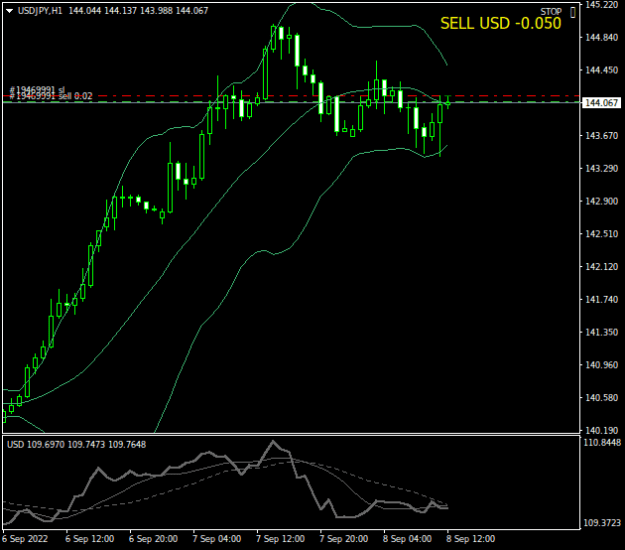
Task: Click price scale value 145.220
Action: [601, 5]
